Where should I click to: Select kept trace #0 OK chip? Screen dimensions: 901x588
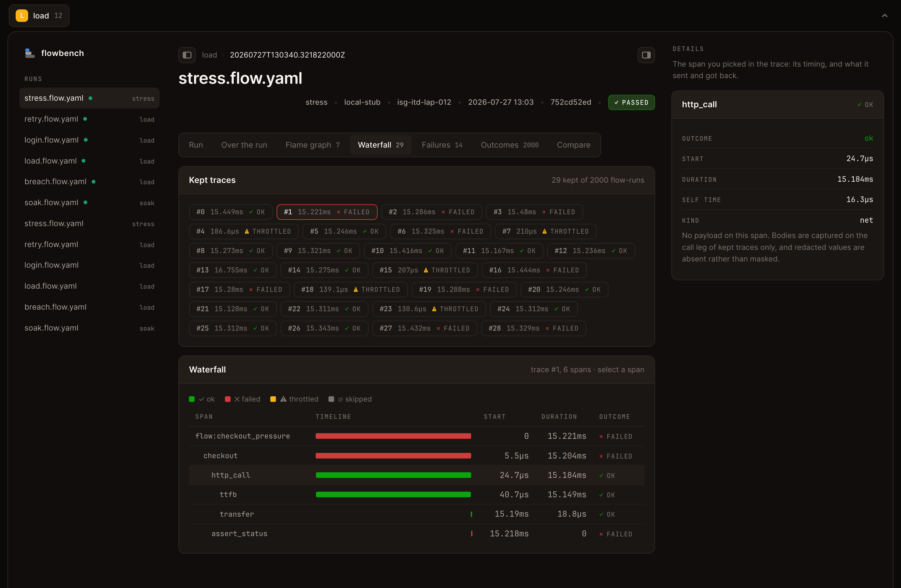pos(231,212)
